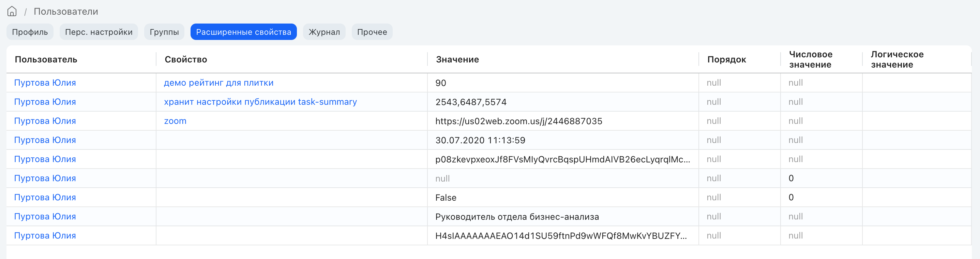Open Пуртова Юлия in the p08zkevpxeox row
Image resolution: width=980 pixels, height=259 pixels.
point(45,159)
